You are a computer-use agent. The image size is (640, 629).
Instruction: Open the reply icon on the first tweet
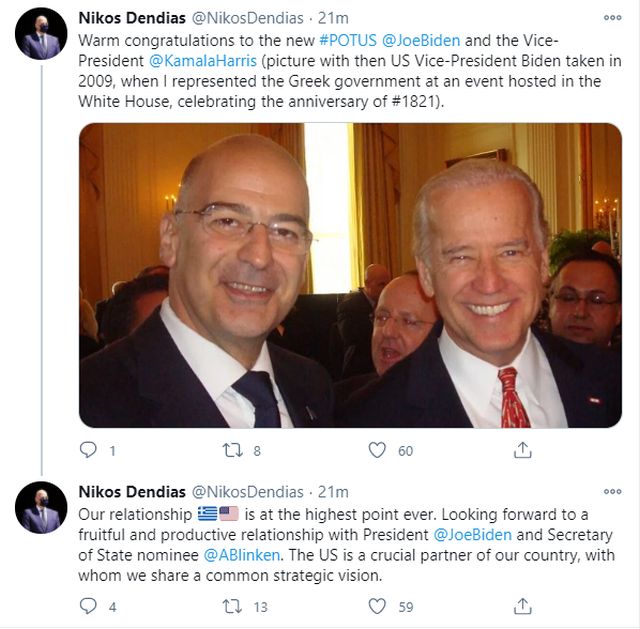coord(88,450)
